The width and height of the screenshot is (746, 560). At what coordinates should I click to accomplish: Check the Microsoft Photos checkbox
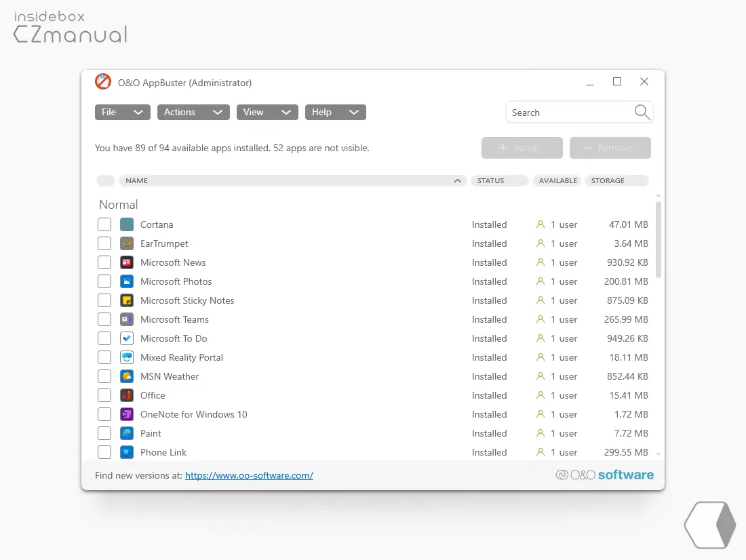[x=104, y=281]
